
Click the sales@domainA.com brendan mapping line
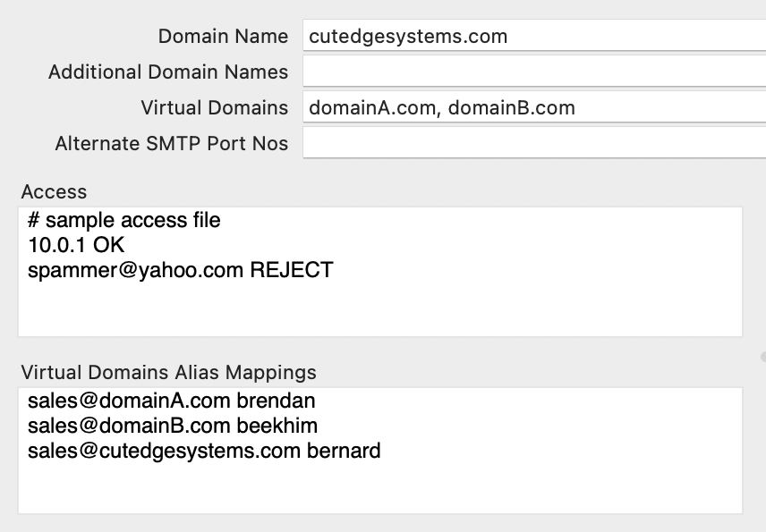click(171, 401)
